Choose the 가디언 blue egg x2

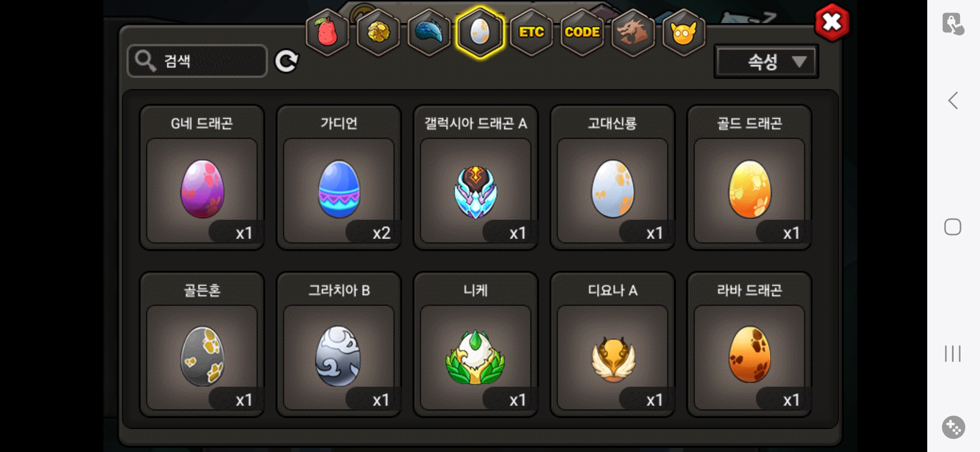click(x=339, y=177)
